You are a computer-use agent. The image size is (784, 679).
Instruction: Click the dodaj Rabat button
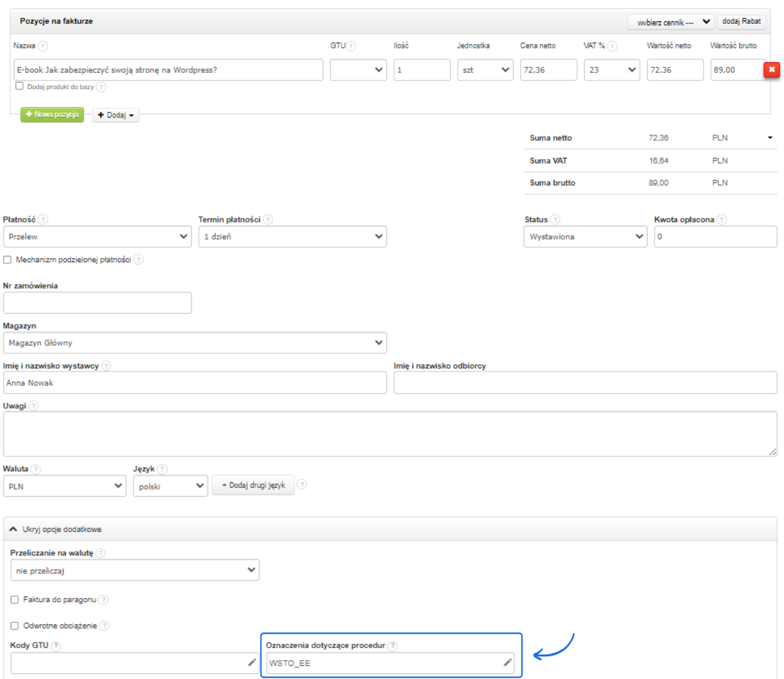[741, 21]
